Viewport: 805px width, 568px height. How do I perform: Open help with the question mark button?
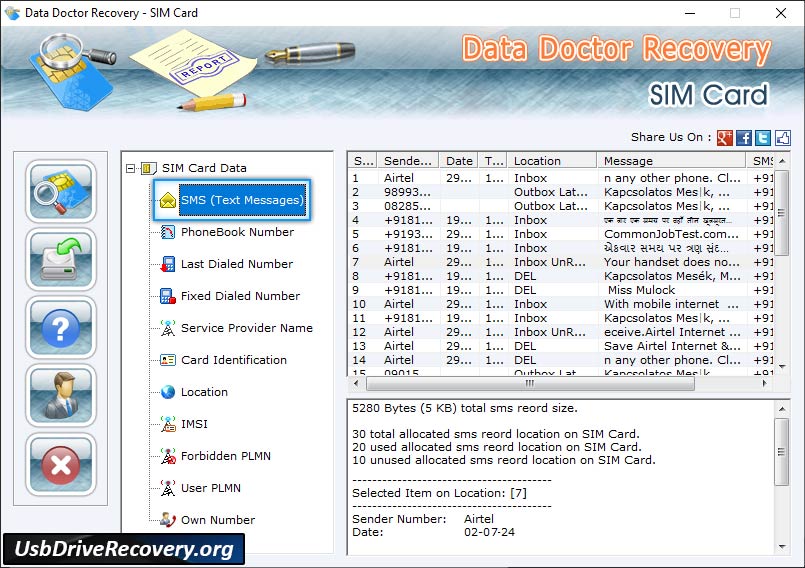point(61,328)
